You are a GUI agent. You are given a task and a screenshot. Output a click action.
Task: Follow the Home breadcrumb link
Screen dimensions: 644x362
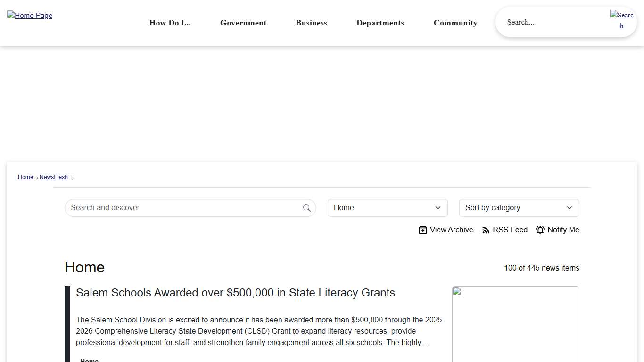pyautogui.click(x=25, y=177)
